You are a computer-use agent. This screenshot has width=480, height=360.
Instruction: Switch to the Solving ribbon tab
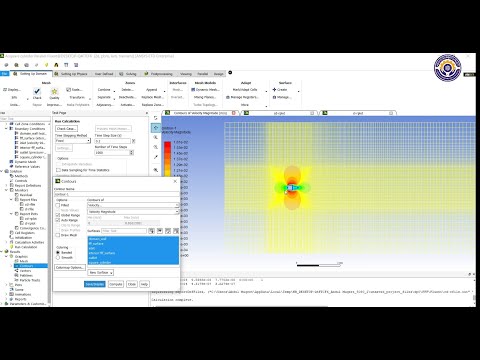point(128,74)
